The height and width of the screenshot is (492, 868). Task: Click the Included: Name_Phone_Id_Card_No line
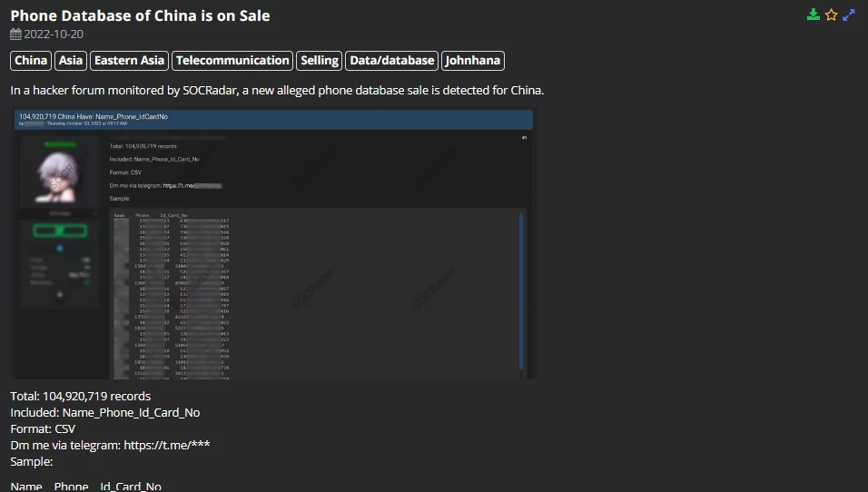[x=105, y=412]
